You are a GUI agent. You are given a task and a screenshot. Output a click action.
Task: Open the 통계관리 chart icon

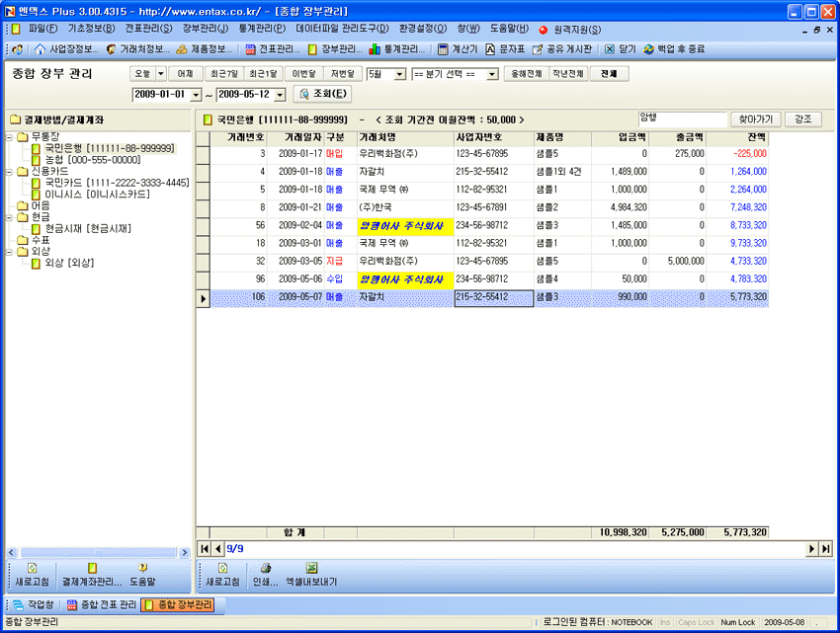click(375, 49)
